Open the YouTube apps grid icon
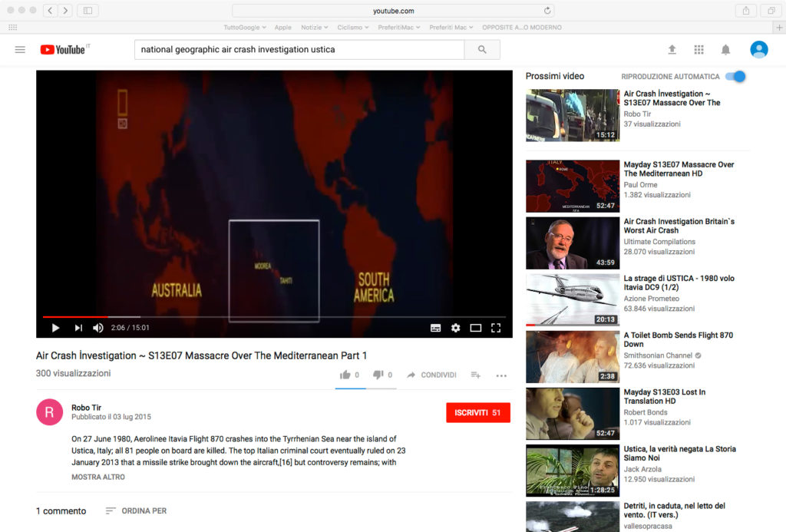Image resolution: width=786 pixels, height=532 pixels. [x=698, y=50]
